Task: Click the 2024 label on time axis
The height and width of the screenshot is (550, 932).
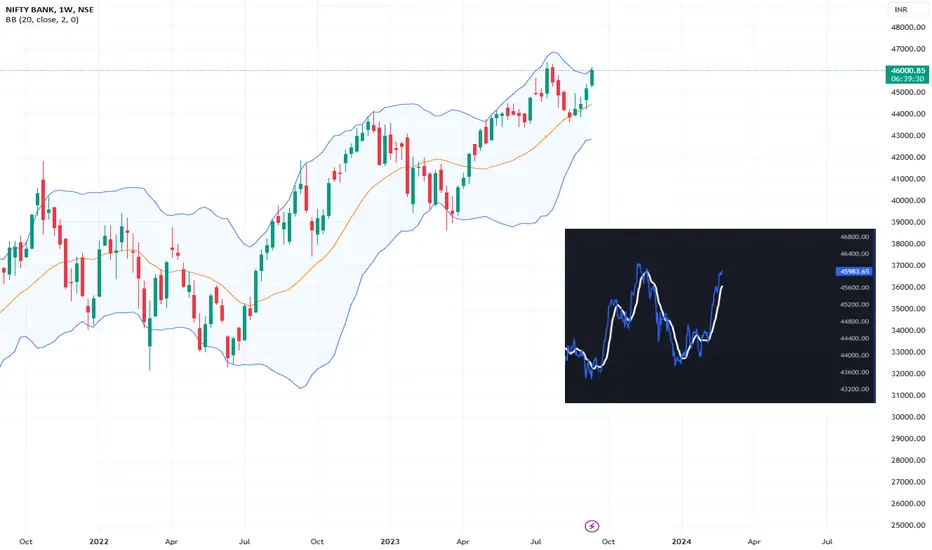Action: 681,542
